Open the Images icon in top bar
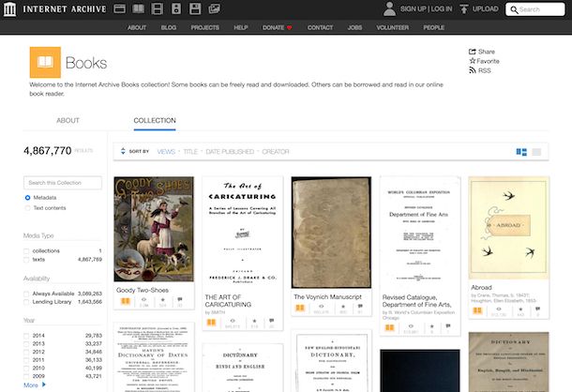This screenshot has width=572, height=392. (214, 8)
